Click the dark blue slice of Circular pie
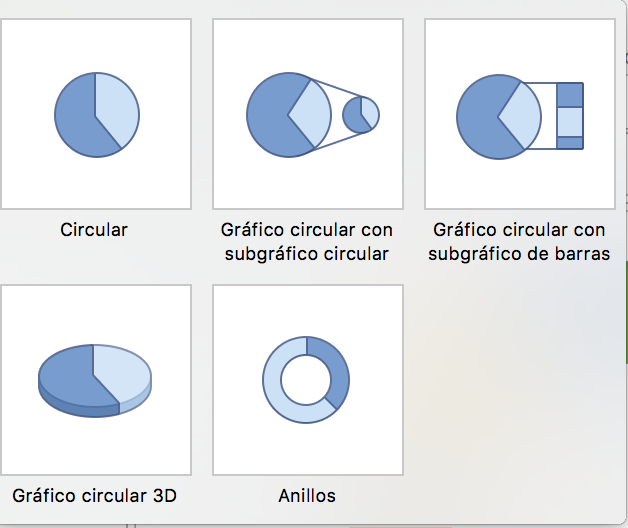 tap(76, 120)
